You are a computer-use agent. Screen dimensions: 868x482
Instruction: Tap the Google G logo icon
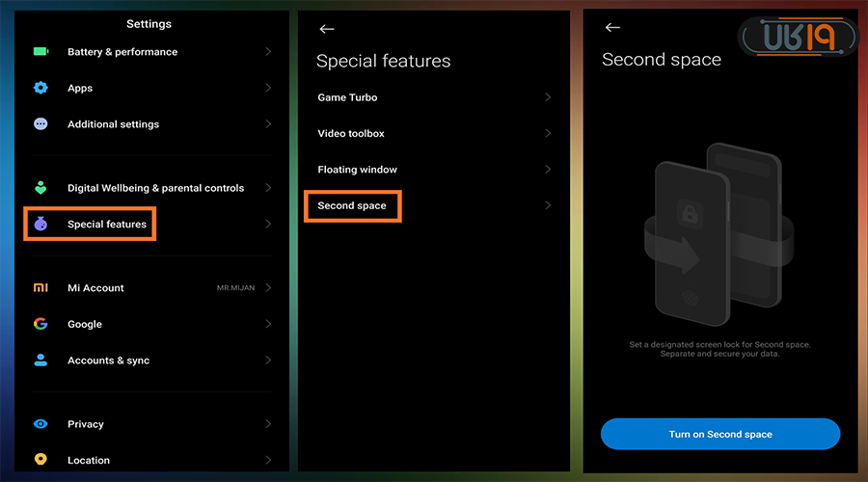coord(41,324)
